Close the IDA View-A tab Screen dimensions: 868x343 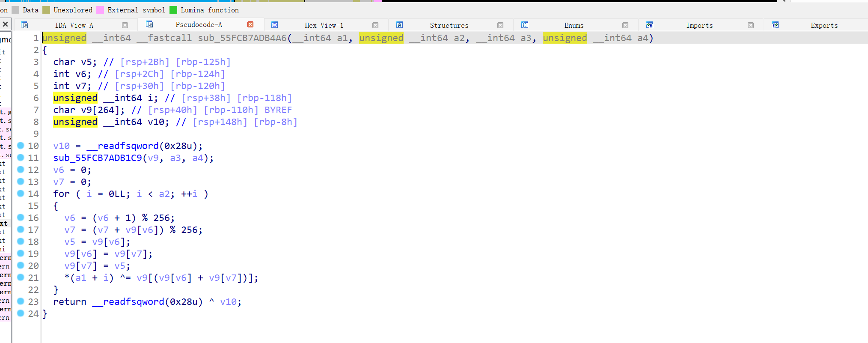[125, 25]
